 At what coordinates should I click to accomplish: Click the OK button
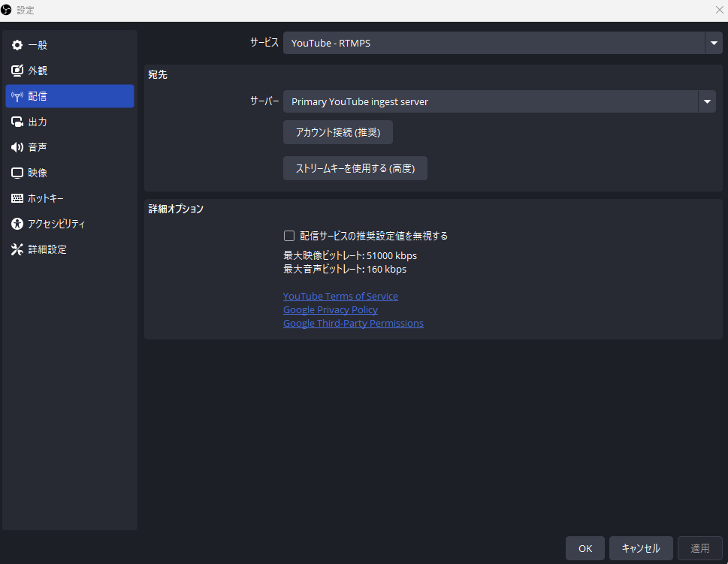[x=585, y=548]
